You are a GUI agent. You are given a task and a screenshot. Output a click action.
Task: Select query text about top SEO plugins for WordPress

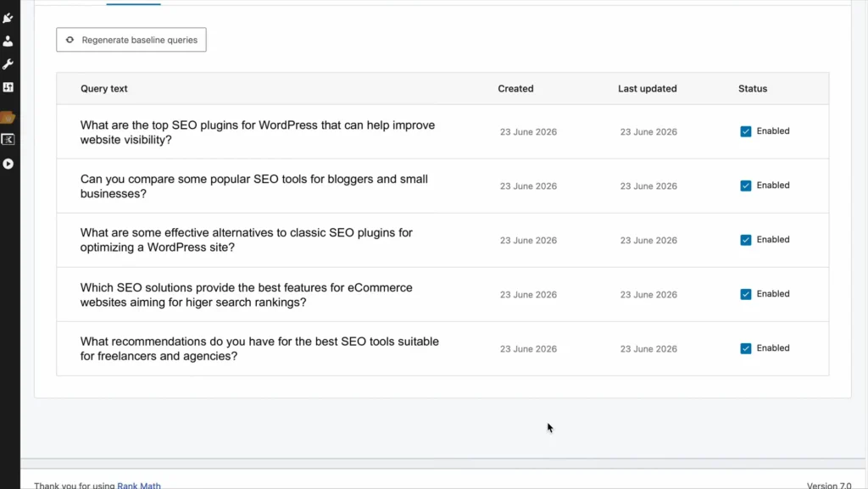coord(258,132)
